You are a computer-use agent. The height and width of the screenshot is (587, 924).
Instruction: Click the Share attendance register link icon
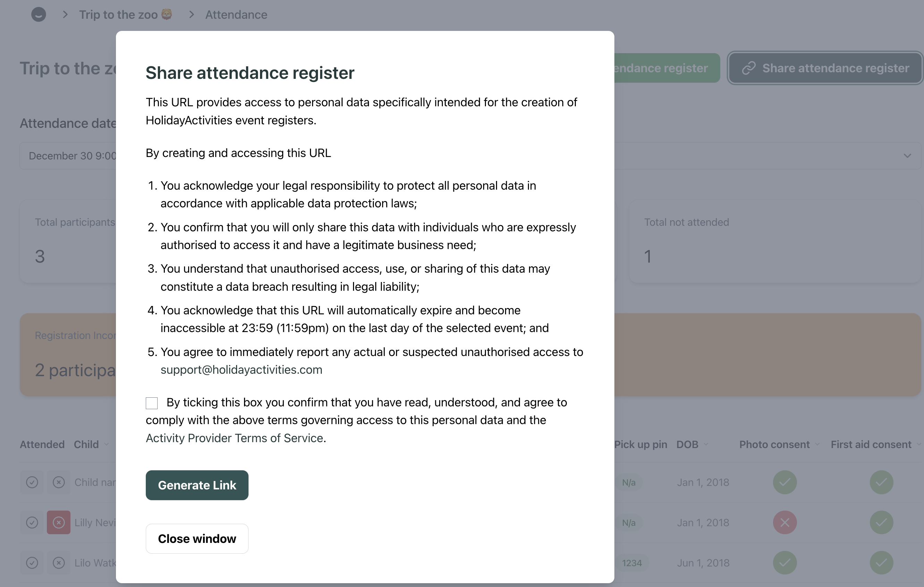click(x=749, y=68)
